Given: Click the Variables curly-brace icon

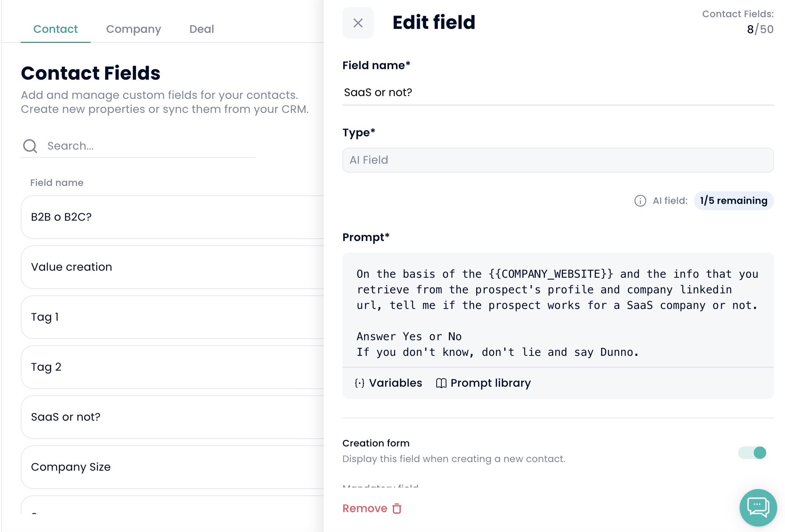Looking at the screenshot, I should click(x=359, y=383).
